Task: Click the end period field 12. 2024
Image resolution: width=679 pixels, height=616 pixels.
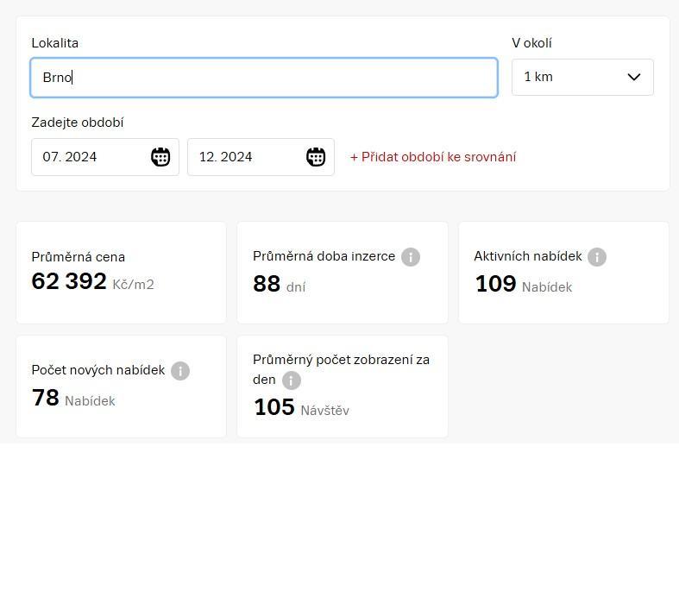Action: pos(261,157)
